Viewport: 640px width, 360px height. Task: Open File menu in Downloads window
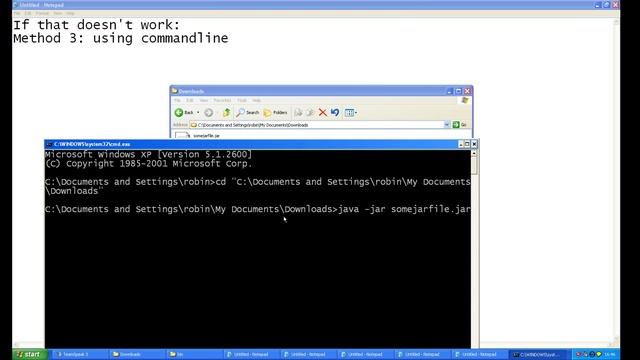(x=177, y=100)
